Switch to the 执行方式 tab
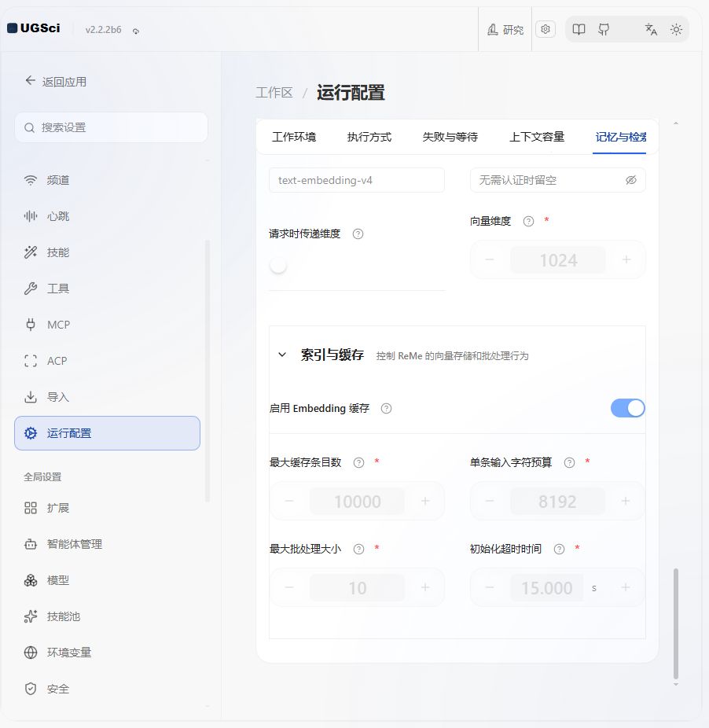The height and width of the screenshot is (728, 709). [x=369, y=137]
